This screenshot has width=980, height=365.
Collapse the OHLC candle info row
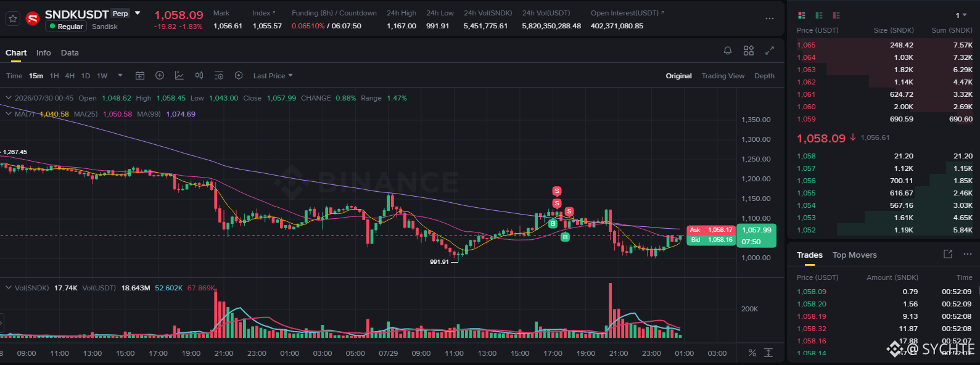pos(9,97)
